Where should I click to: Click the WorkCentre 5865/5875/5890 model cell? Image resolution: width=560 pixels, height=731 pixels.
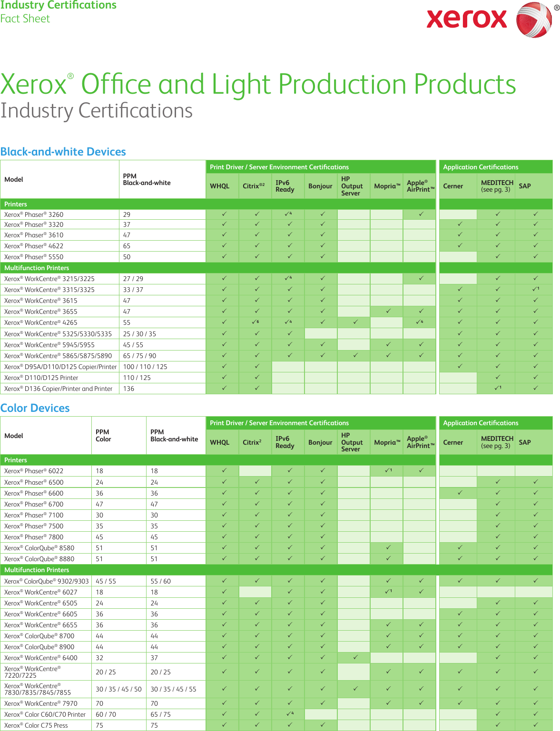(60, 356)
